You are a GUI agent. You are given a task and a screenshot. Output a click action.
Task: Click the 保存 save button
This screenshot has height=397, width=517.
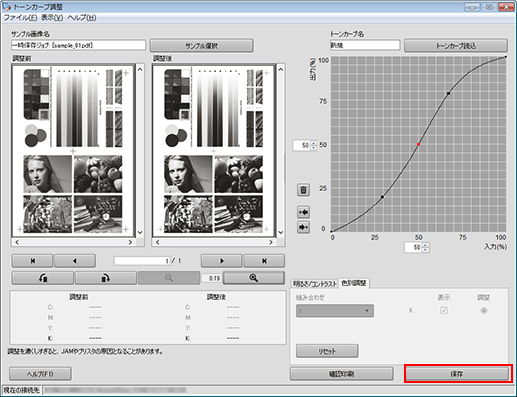pos(457,374)
